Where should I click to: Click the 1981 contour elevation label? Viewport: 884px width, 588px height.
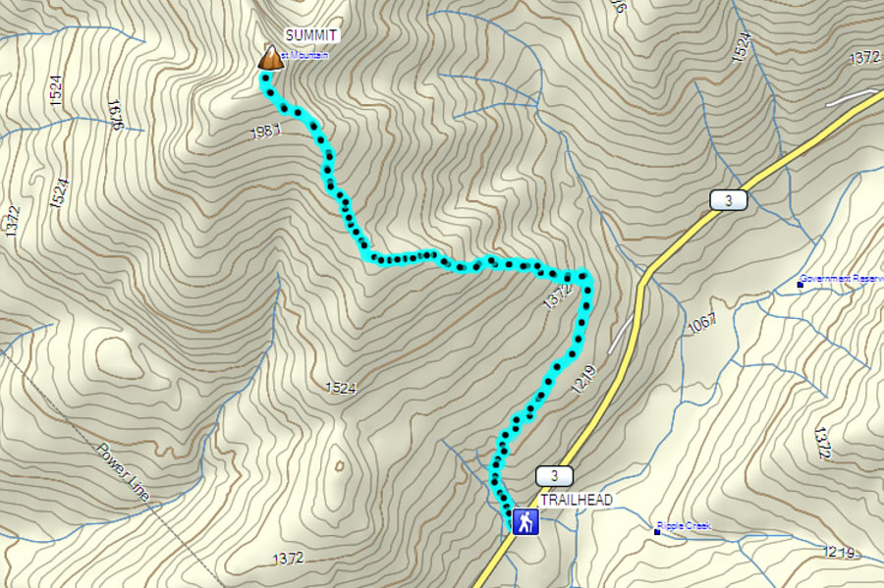coord(265,132)
